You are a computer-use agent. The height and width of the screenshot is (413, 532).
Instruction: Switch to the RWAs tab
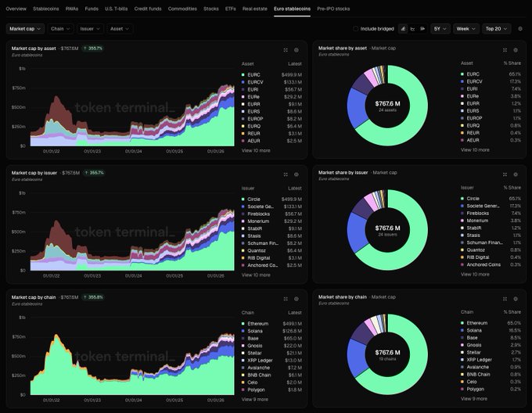[x=72, y=9]
